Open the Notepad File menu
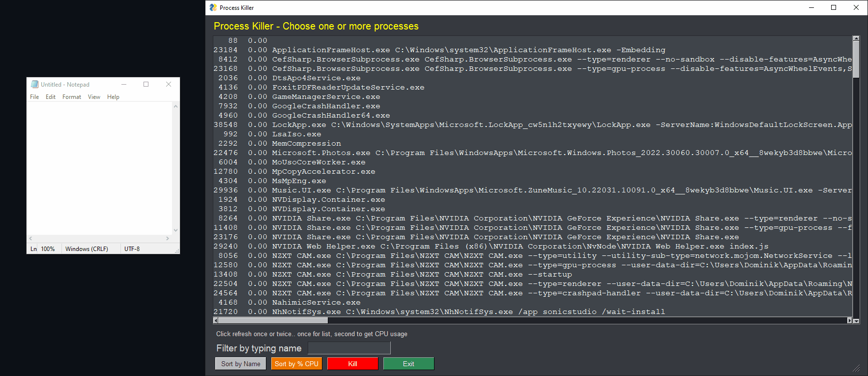The height and width of the screenshot is (376, 868). click(x=34, y=97)
